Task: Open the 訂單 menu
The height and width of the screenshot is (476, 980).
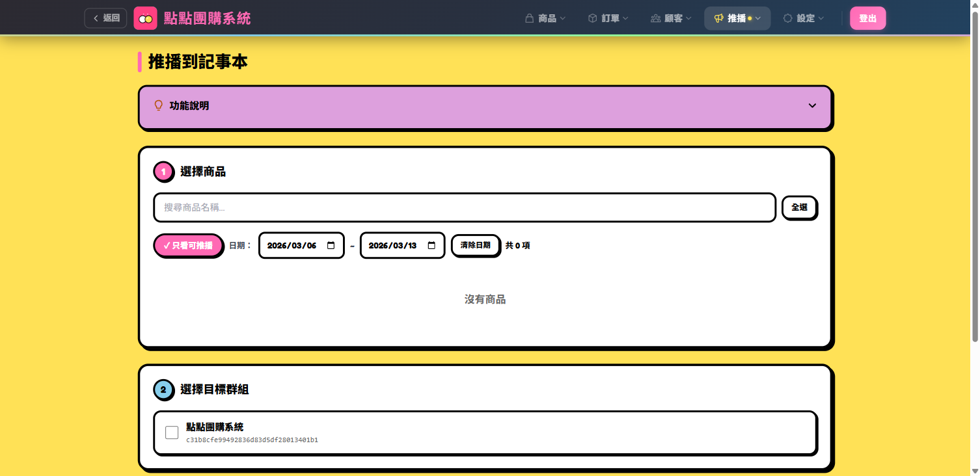Action: 610,18
